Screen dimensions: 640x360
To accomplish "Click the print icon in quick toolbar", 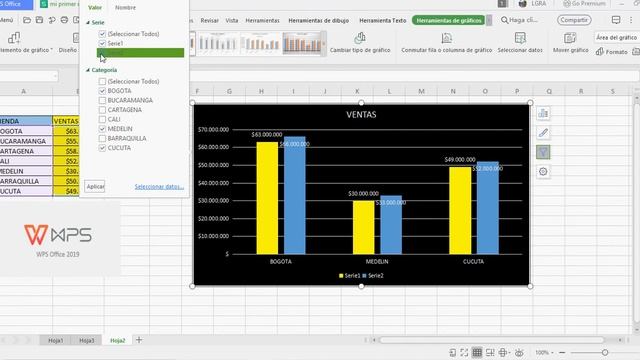I will click(x=64, y=20).
